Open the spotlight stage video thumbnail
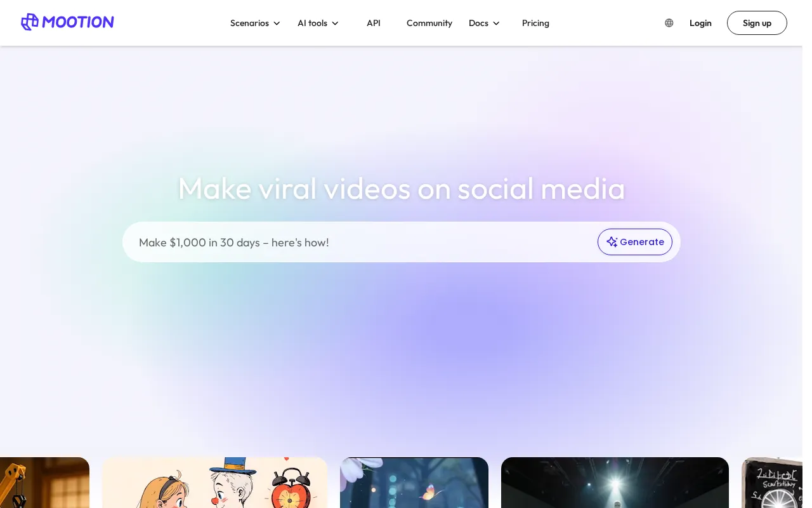Screen dimensions: 812x508 point(615,483)
